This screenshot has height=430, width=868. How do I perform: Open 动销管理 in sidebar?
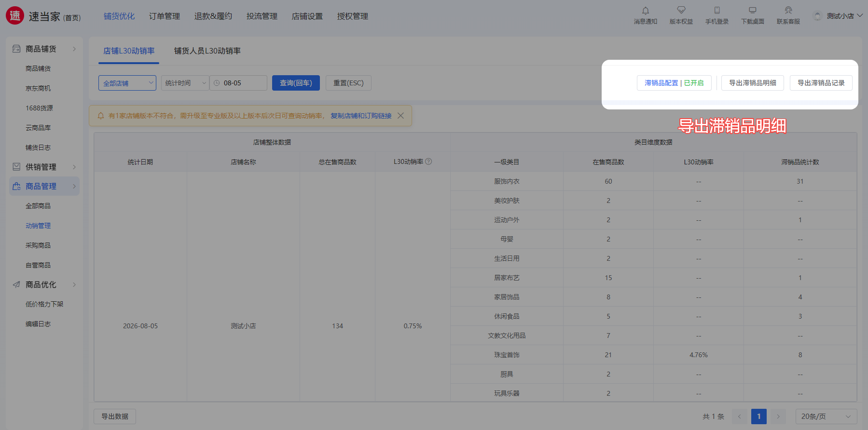click(38, 226)
